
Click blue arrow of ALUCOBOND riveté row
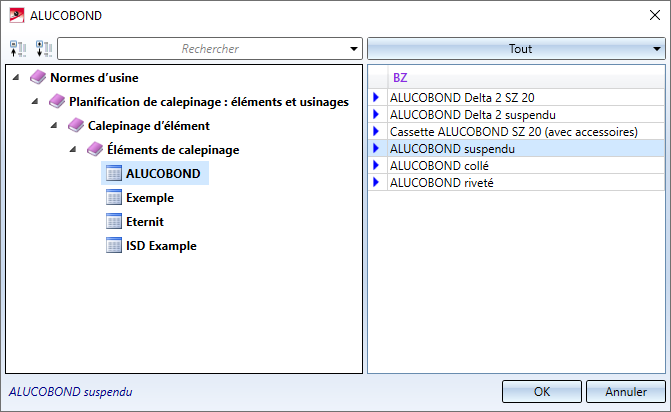pyautogui.click(x=376, y=182)
